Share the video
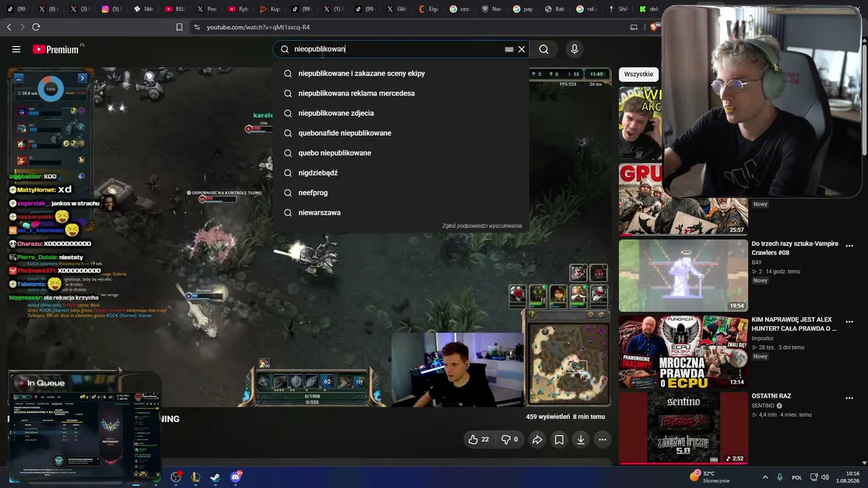 [x=537, y=440]
